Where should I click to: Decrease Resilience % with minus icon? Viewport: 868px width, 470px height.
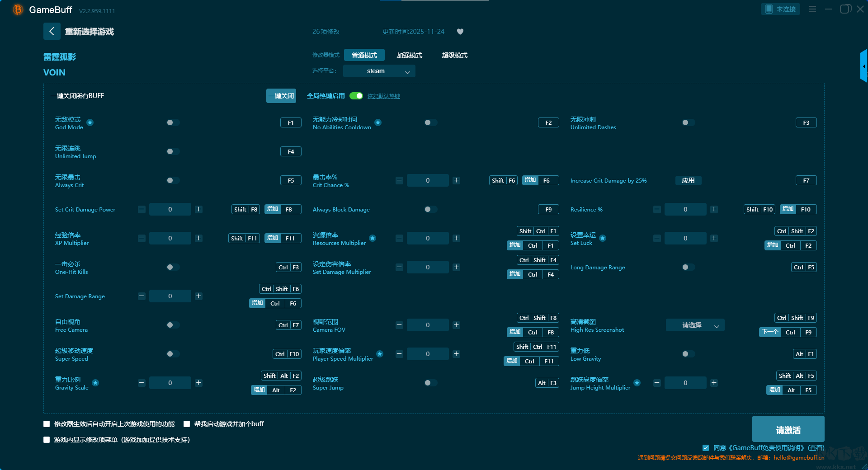point(657,209)
